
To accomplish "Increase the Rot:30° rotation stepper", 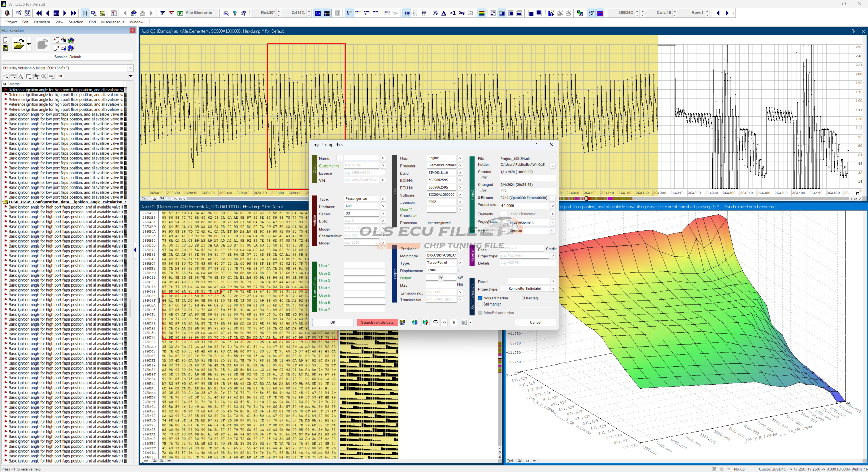I will 279,11.
